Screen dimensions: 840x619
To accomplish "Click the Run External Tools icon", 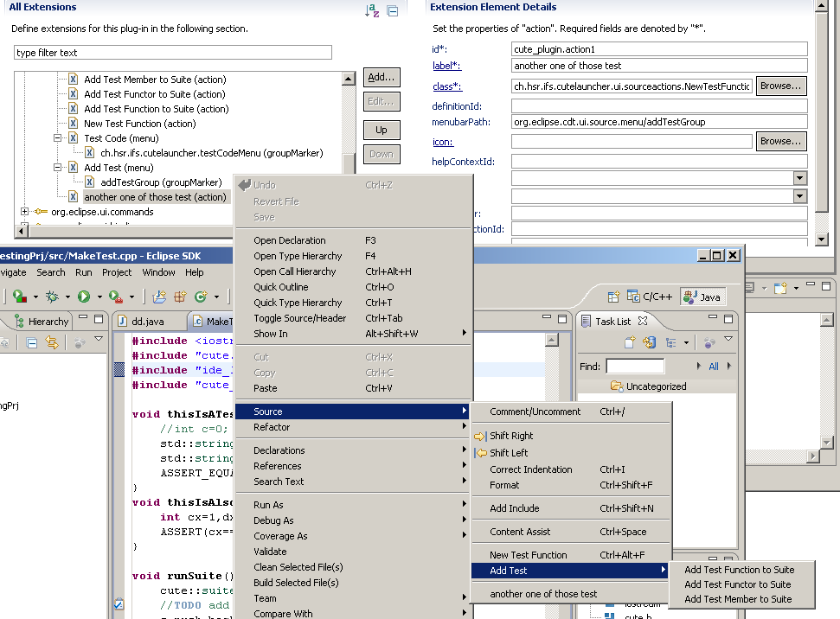I will click(x=115, y=297).
